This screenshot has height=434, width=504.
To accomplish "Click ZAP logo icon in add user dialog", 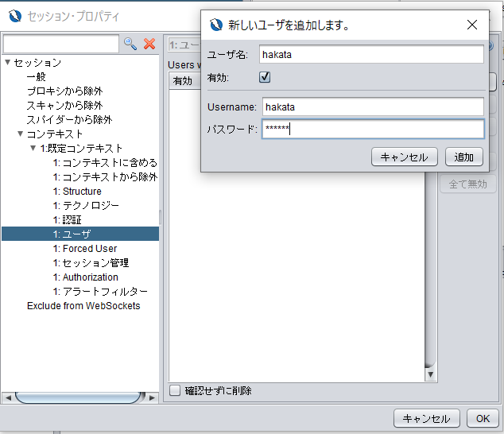I will pos(216,25).
